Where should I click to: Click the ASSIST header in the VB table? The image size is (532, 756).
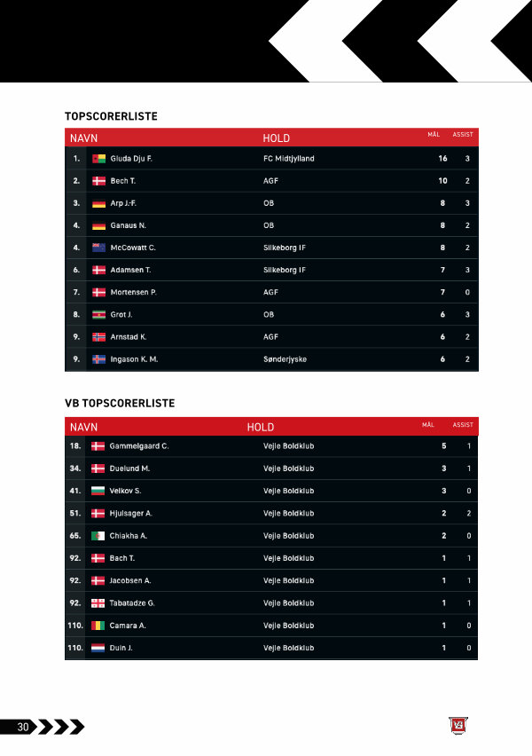[463, 425]
